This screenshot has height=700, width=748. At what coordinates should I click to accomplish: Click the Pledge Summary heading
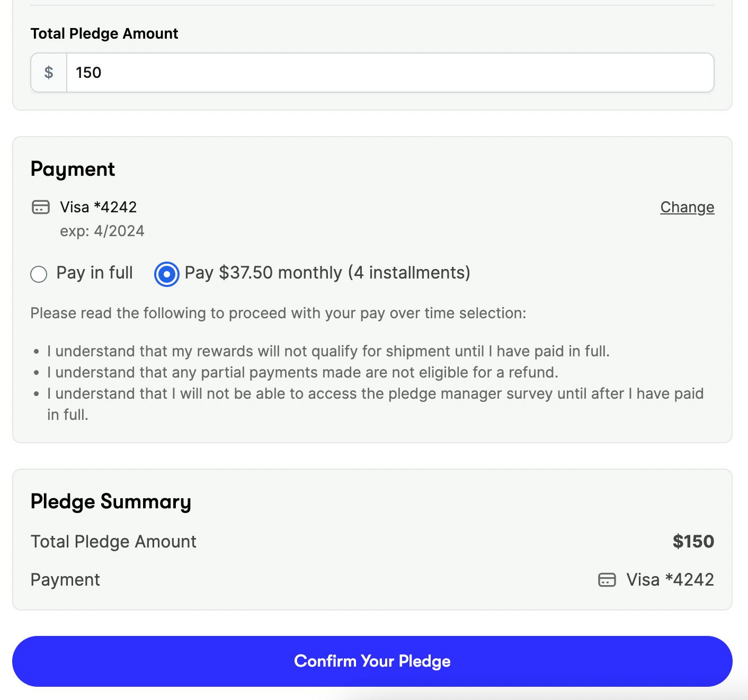[111, 501]
